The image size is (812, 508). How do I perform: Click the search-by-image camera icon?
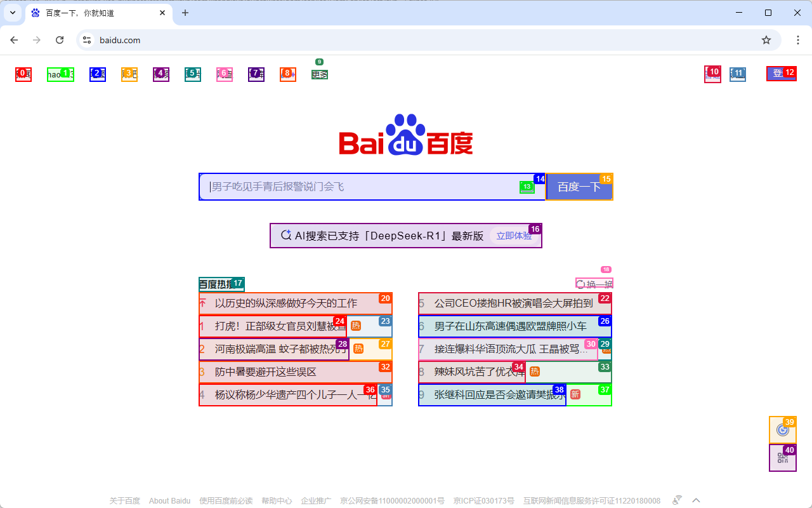[x=527, y=187]
